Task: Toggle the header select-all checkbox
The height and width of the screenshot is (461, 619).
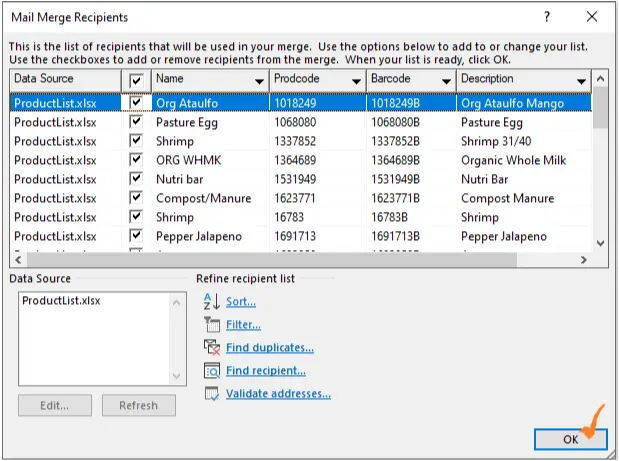Action: point(136,81)
